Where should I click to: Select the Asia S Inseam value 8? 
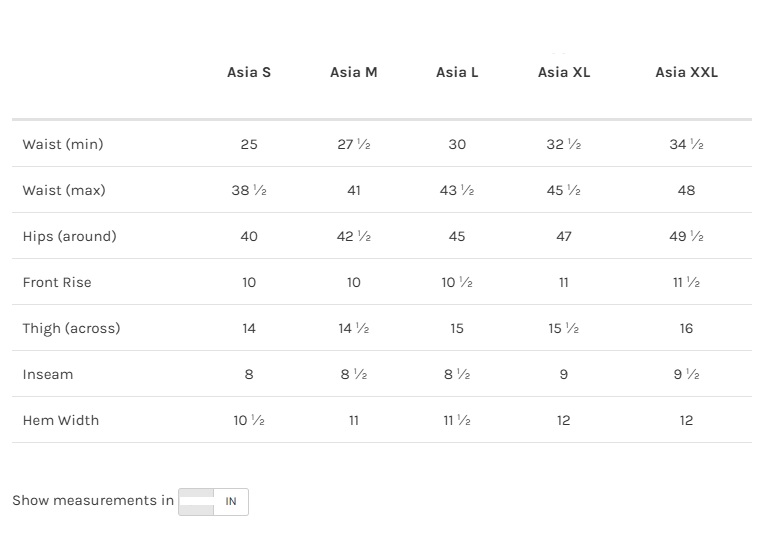coord(249,374)
